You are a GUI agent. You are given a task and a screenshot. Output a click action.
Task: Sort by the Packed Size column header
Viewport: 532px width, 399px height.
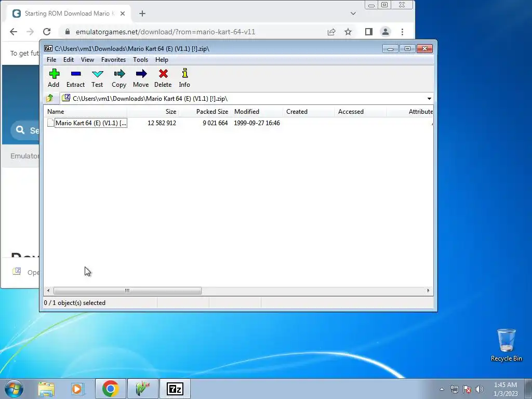(x=205, y=112)
